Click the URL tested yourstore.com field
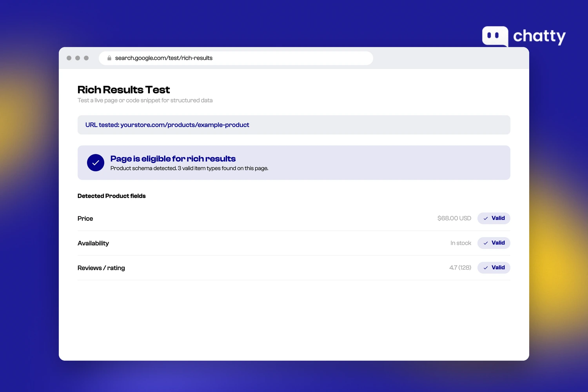588x392 pixels. coord(294,125)
